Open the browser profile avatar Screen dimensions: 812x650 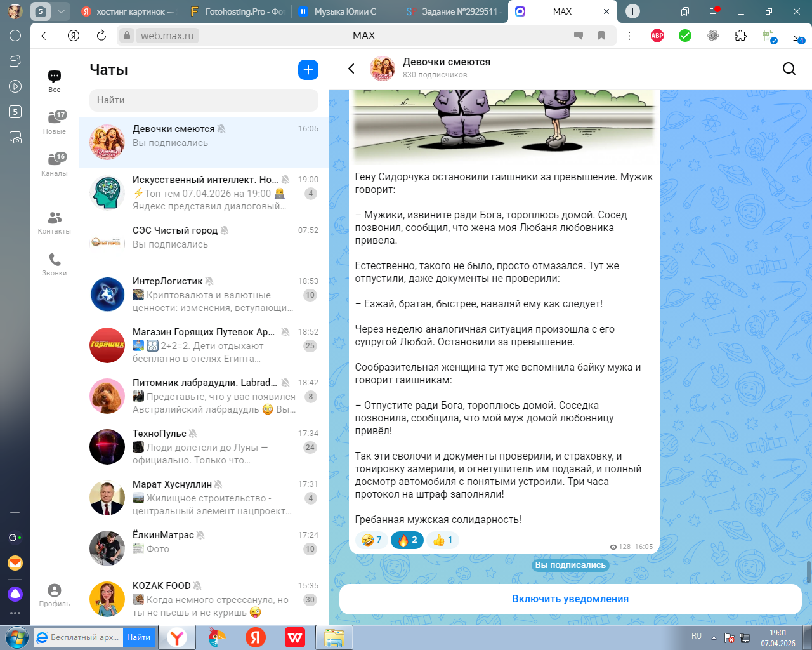click(x=15, y=11)
